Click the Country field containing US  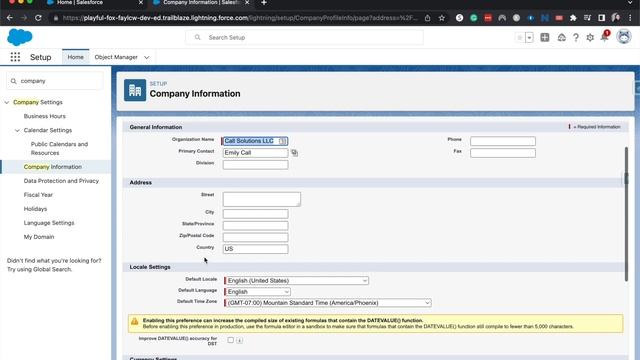[x=255, y=249]
